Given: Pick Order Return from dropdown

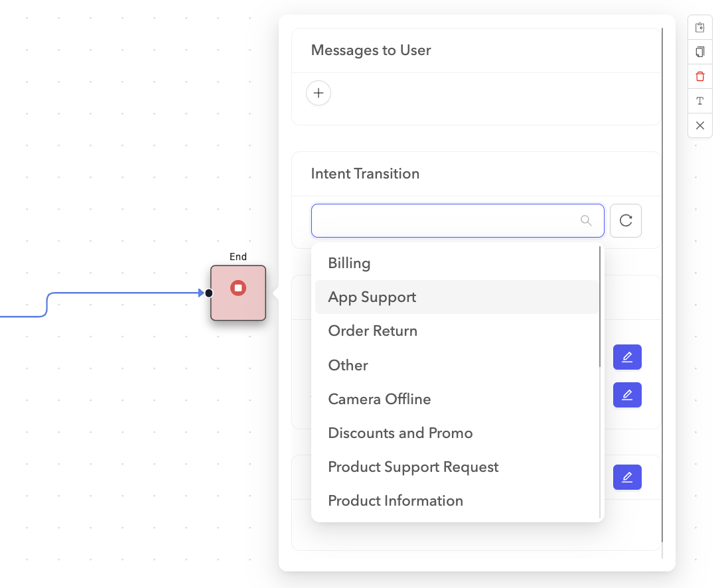Looking at the screenshot, I should (372, 331).
